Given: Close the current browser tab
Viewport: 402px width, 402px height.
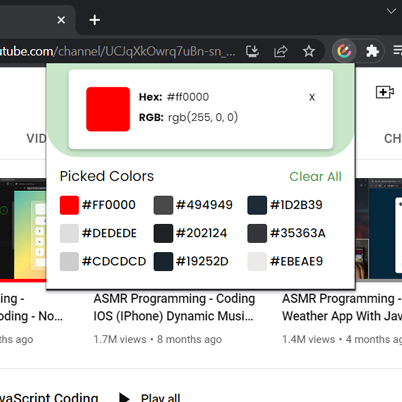Looking at the screenshot, I should click(x=61, y=20).
